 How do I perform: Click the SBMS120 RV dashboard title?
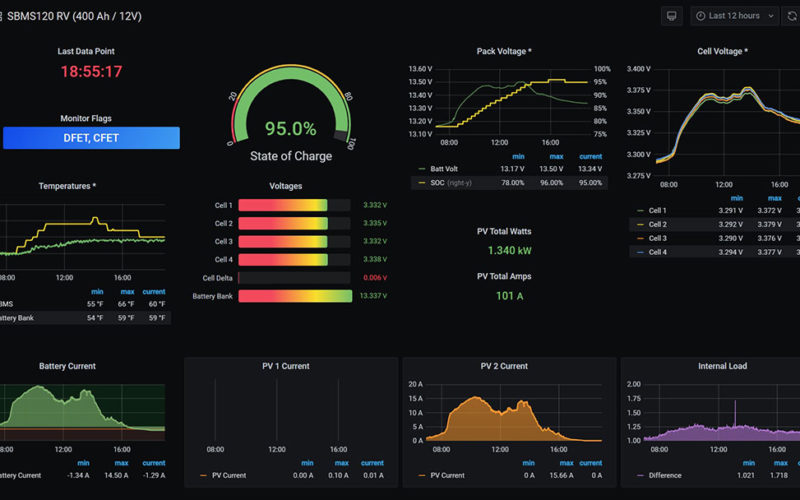pos(77,16)
